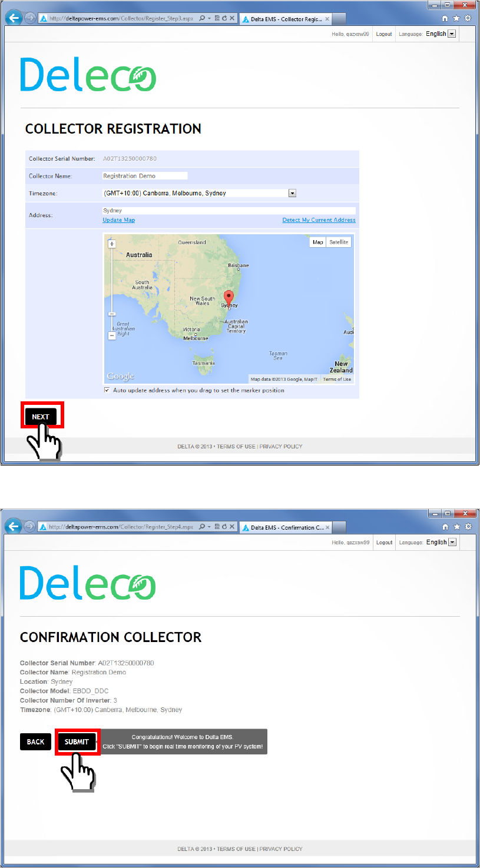Open Home in the Confirmation Collector browser

445,526
